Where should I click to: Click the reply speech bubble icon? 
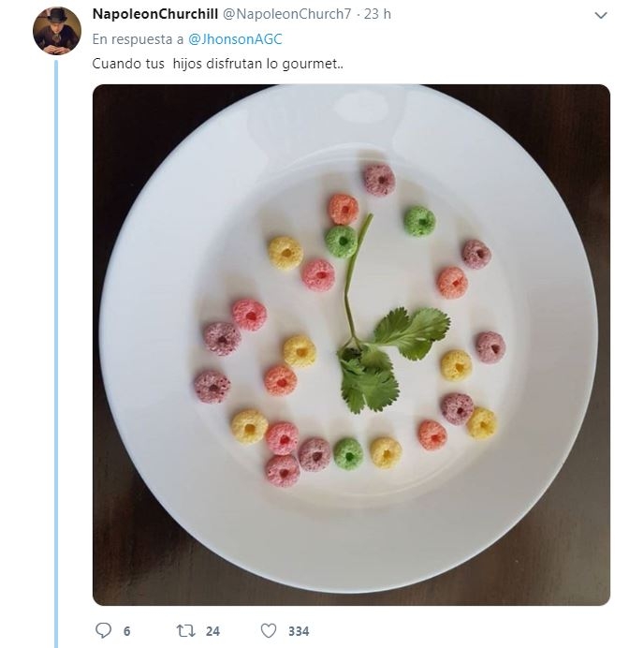coord(103,630)
